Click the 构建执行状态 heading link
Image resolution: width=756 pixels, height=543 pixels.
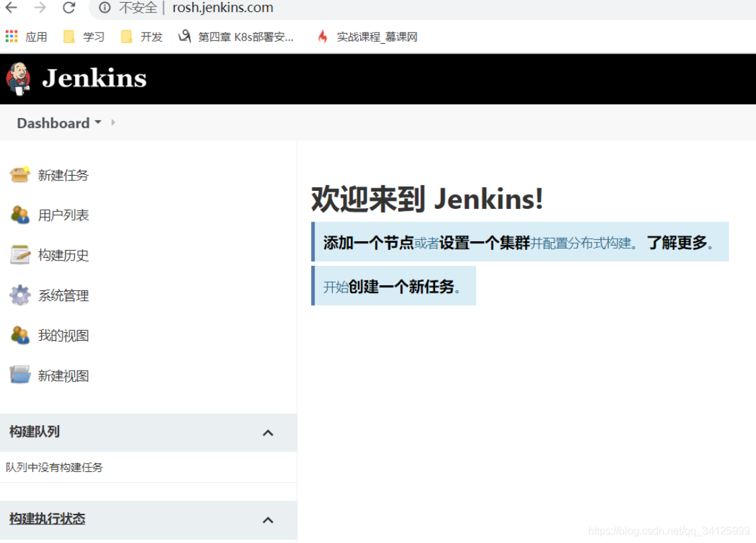47,519
